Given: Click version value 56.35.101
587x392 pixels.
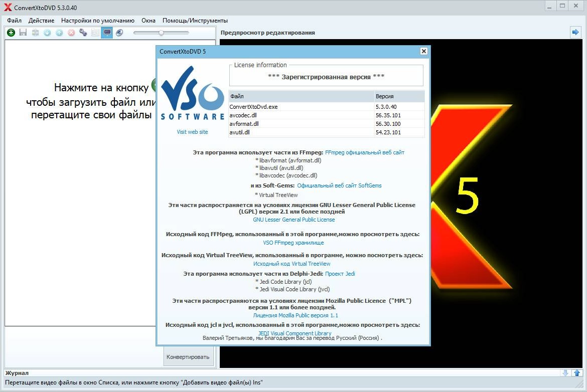Looking at the screenshot, I should (x=388, y=115).
